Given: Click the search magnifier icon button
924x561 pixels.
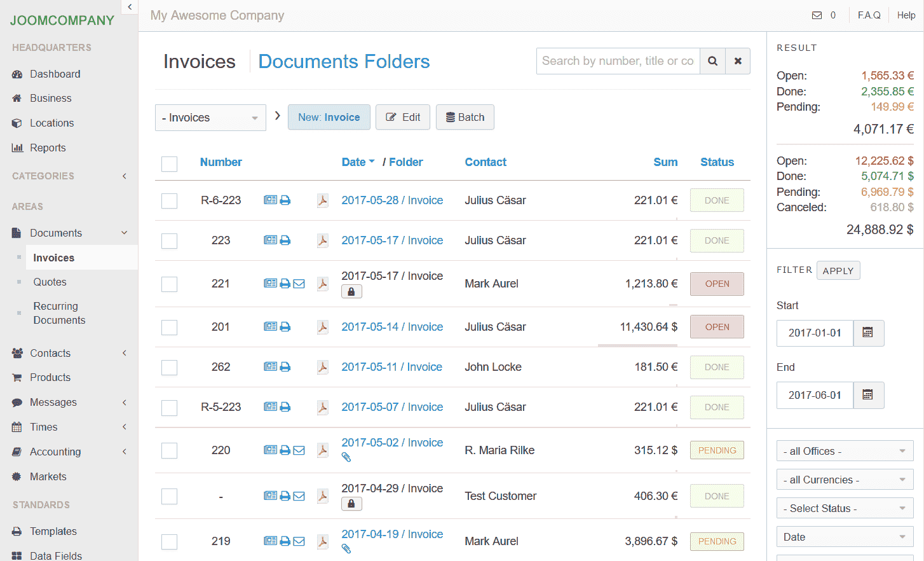Looking at the screenshot, I should (712, 61).
